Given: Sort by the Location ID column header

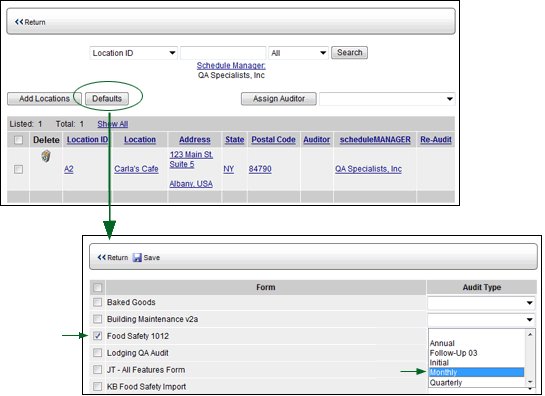Looking at the screenshot, I should [x=88, y=139].
